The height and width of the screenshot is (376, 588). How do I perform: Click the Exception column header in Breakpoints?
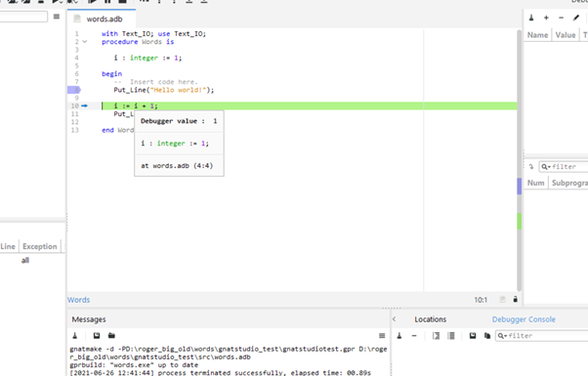pyautogui.click(x=40, y=246)
